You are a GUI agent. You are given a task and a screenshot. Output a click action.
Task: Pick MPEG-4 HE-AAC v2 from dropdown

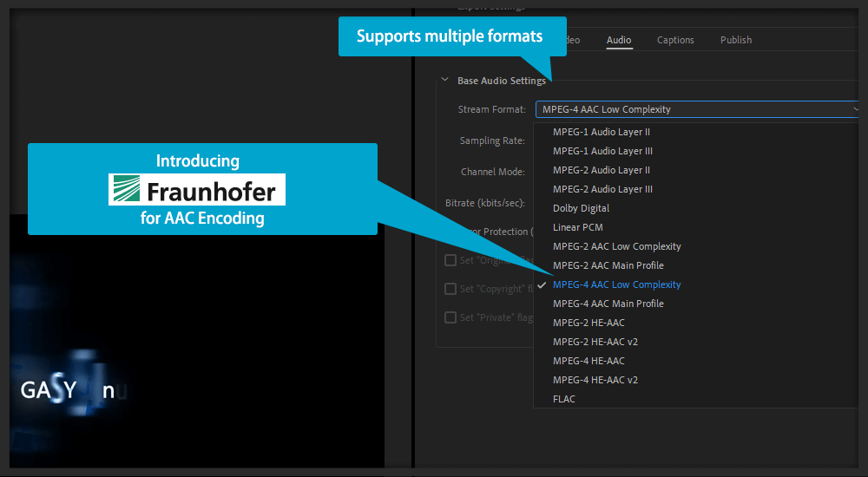pos(595,380)
